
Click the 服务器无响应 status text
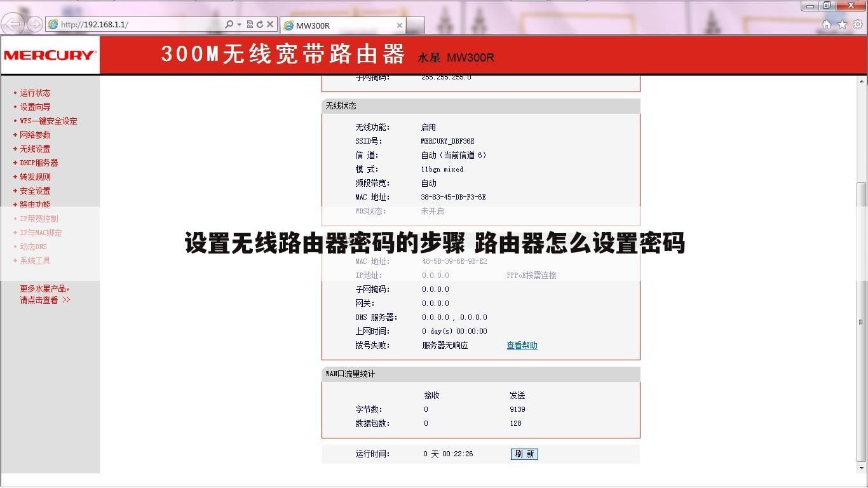coord(445,346)
